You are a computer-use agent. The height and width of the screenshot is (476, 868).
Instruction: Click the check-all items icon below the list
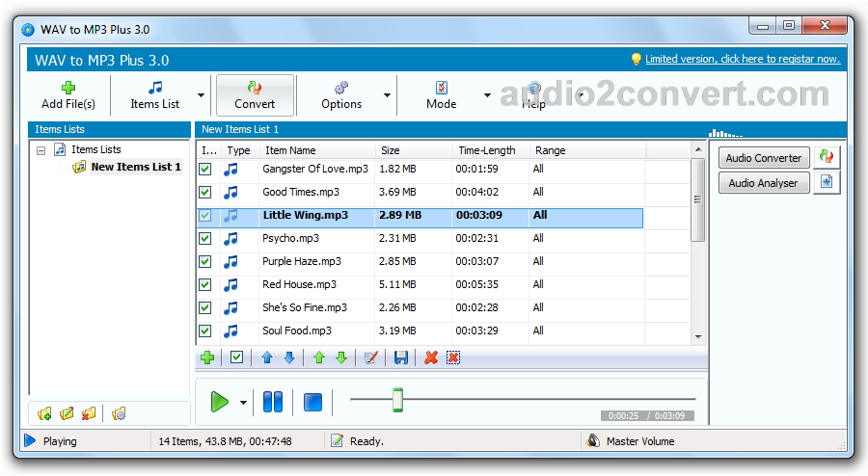pyautogui.click(x=236, y=357)
